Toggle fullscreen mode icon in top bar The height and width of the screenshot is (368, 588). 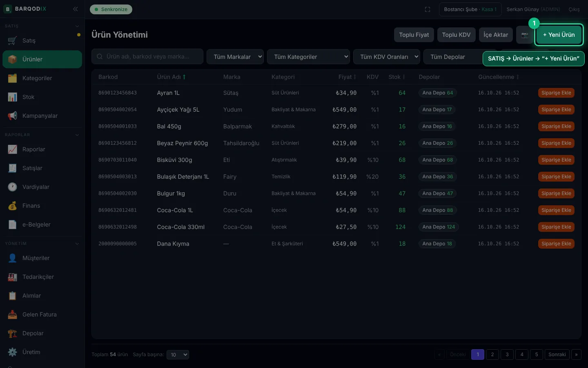click(x=428, y=9)
